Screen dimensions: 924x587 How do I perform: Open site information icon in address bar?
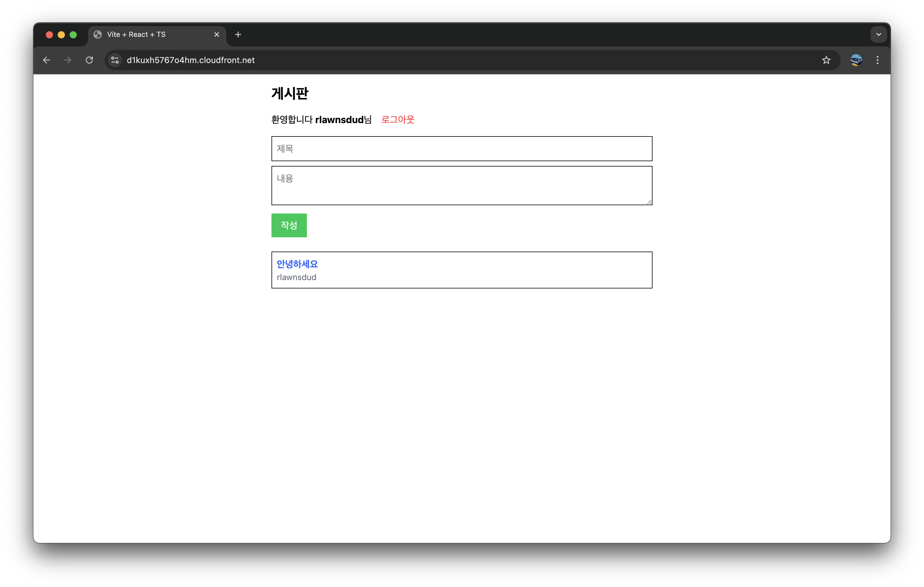(115, 60)
